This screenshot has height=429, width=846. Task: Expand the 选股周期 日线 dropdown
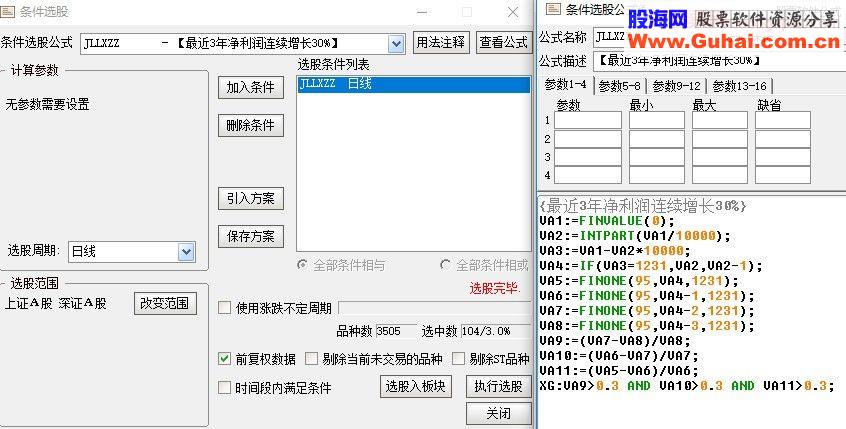(x=186, y=251)
